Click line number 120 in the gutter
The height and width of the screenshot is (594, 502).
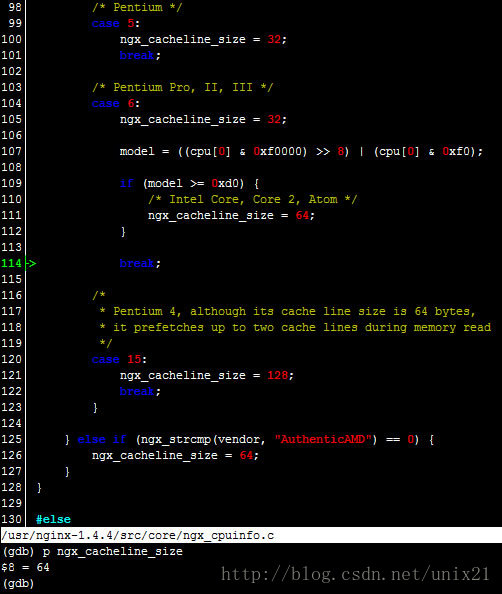11,359
